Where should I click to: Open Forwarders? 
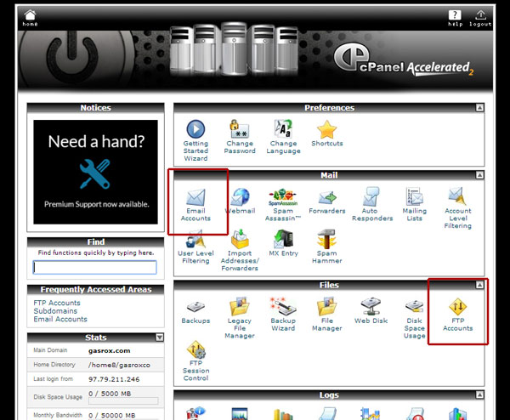tap(327, 201)
